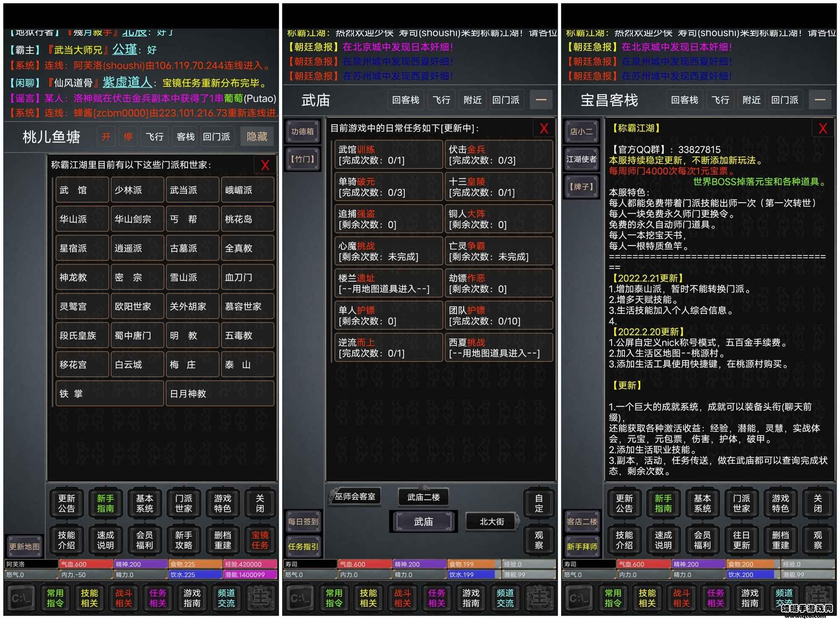Open the 更新地图 map icon
The width and height of the screenshot is (840, 619).
(24, 546)
